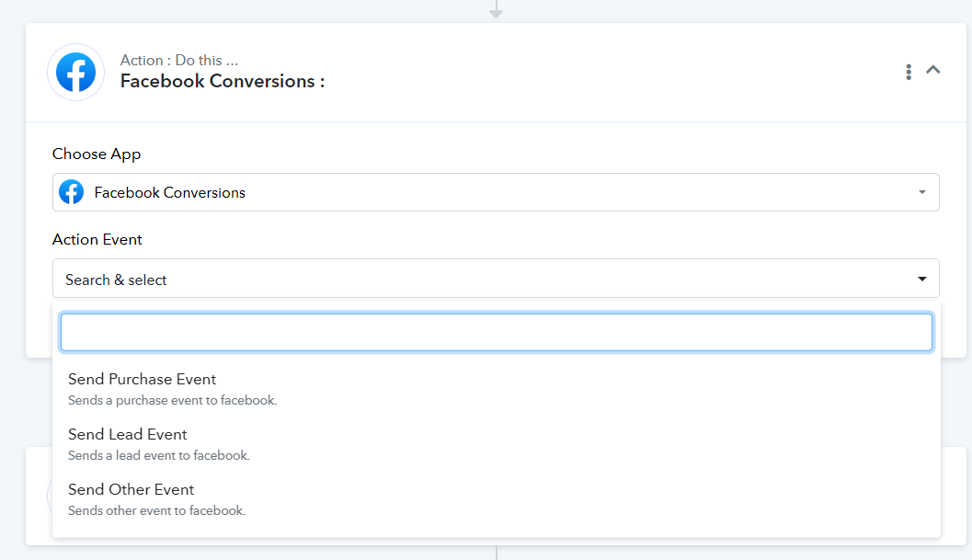Click the 'Facebook Conversions :' title text
Viewport: 972px width, 560px height.
[x=222, y=81]
